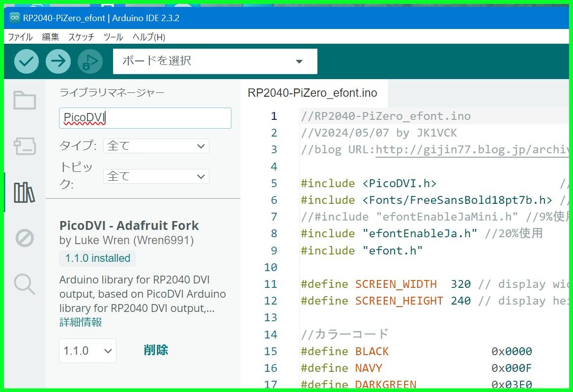The height and width of the screenshot is (392, 573).
Task: Click the gijin77.blog.jp URL in line 3
Action: point(472,149)
